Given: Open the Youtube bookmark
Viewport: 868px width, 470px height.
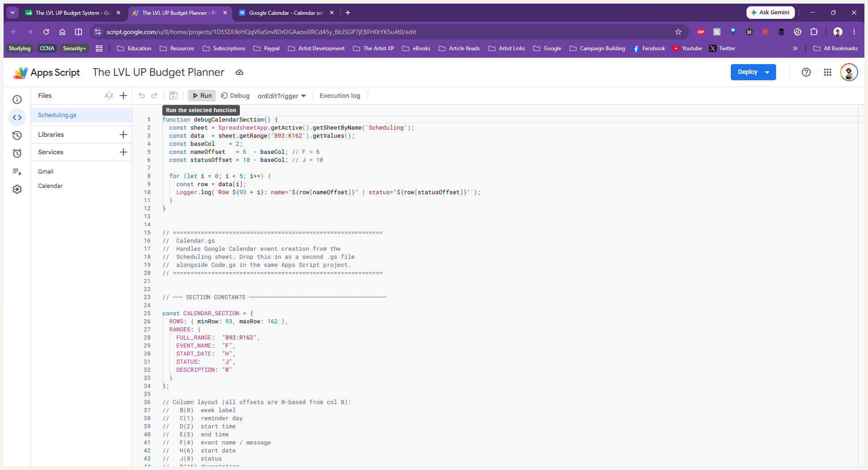Looking at the screenshot, I should (x=687, y=48).
